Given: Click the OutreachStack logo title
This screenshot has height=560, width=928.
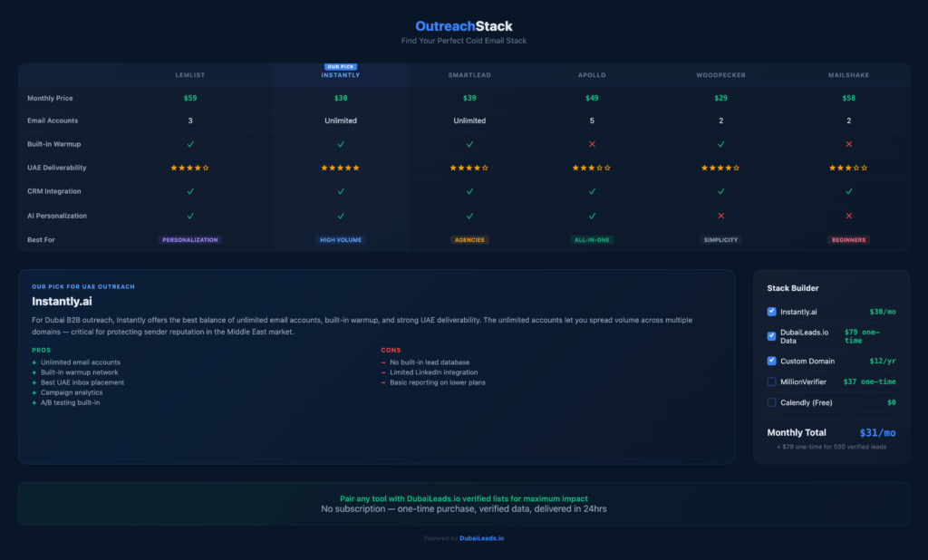Looking at the screenshot, I should point(464,26).
